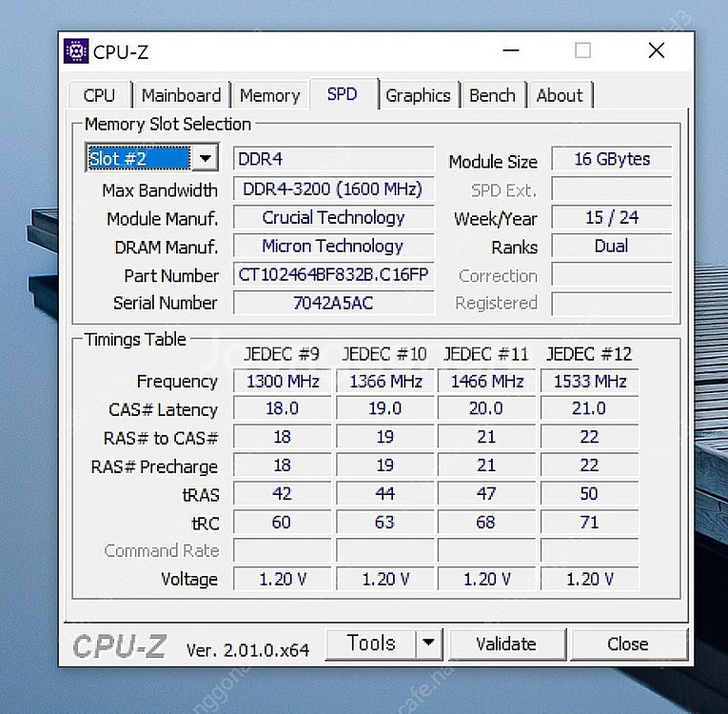Go to the About tab
This screenshot has height=714, width=728.
click(560, 95)
